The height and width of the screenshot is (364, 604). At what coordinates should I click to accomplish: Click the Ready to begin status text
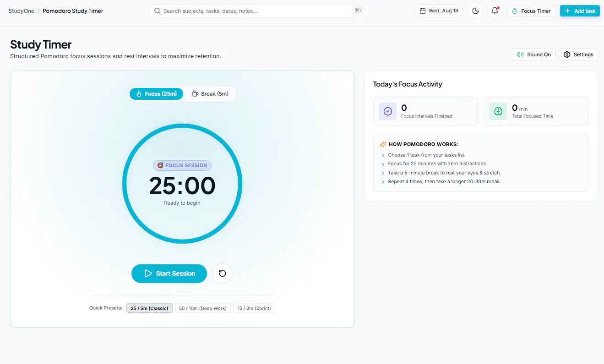click(x=182, y=203)
